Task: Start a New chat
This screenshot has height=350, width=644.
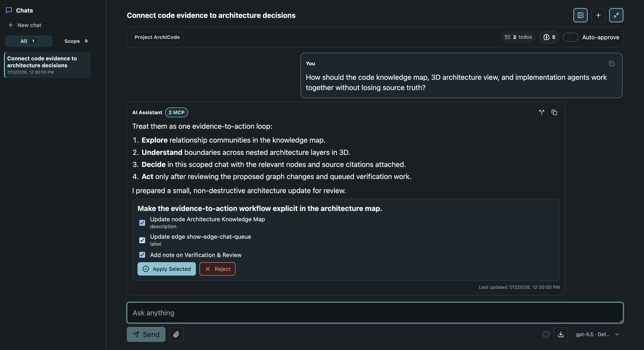Action: (x=25, y=25)
